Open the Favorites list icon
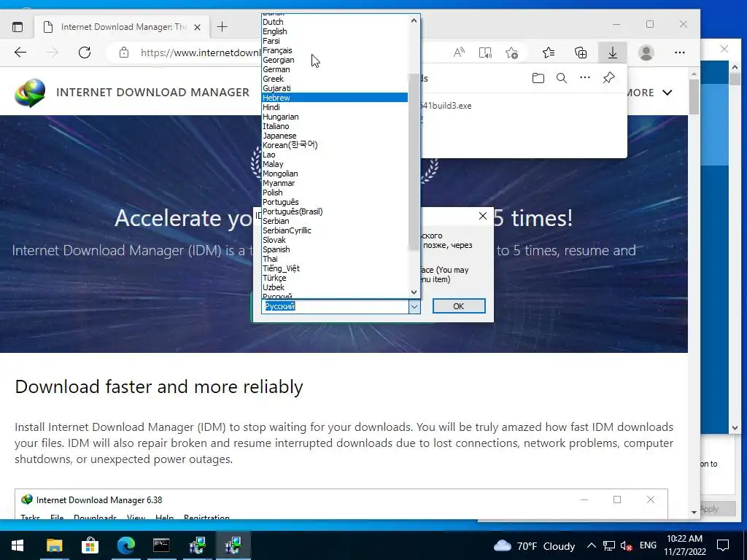This screenshot has height=560, width=747. 549,52
